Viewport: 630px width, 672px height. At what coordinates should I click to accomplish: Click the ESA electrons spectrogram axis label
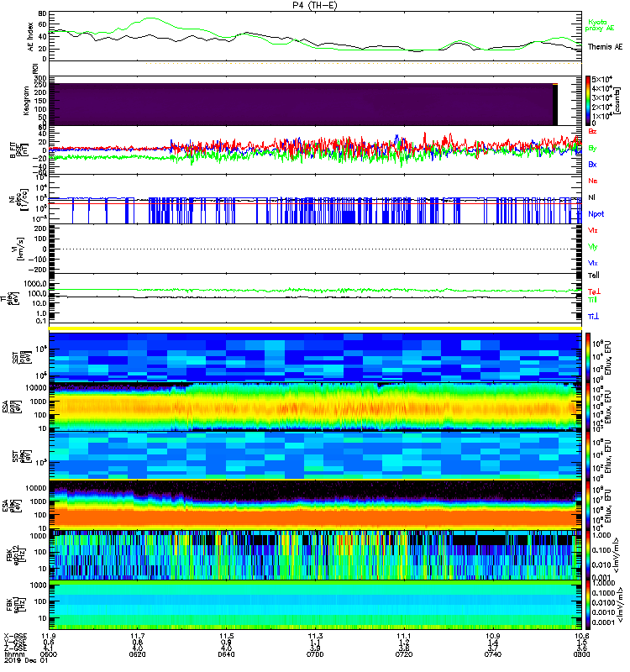(13, 505)
